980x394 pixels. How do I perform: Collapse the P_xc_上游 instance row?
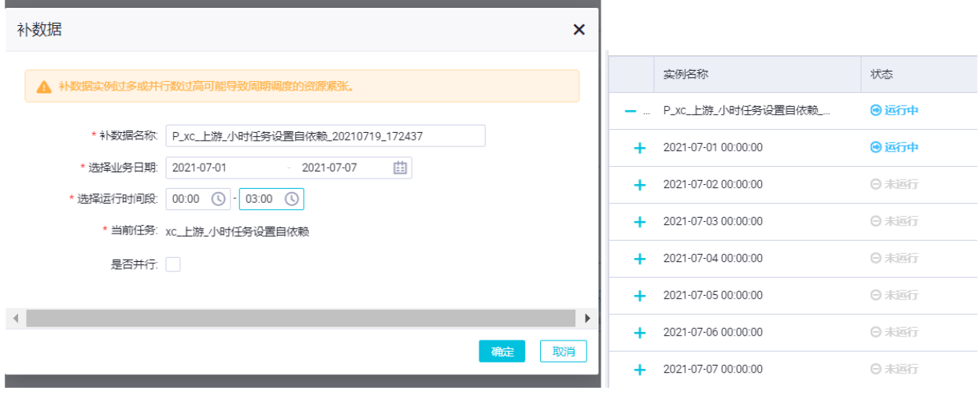tap(630, 111)
